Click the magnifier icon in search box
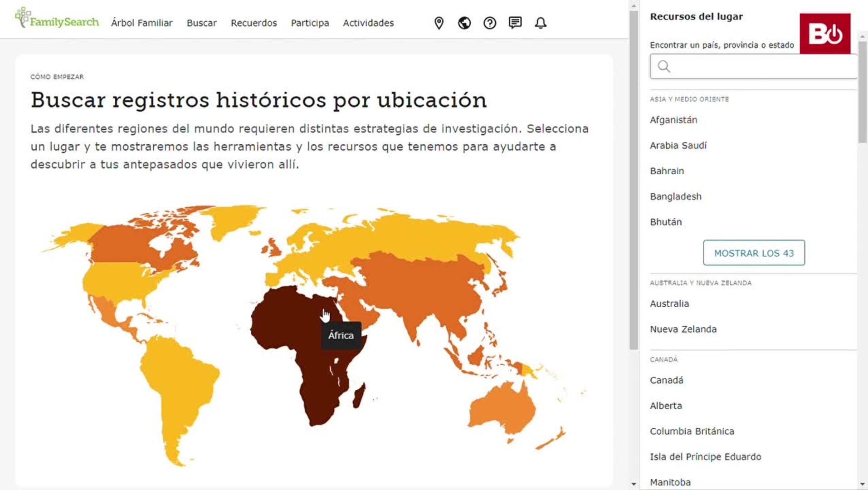The width and height of the screenshot is (868, 490). click(664, 67)
